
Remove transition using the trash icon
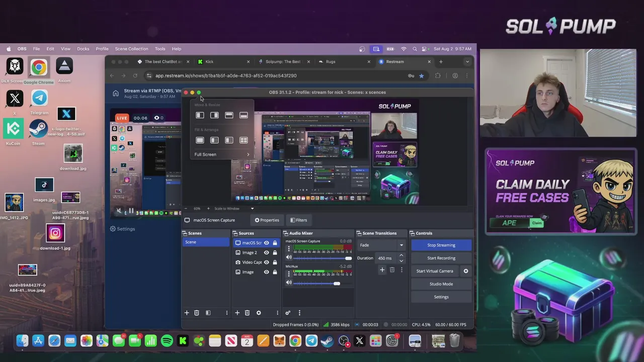point(392,270)
